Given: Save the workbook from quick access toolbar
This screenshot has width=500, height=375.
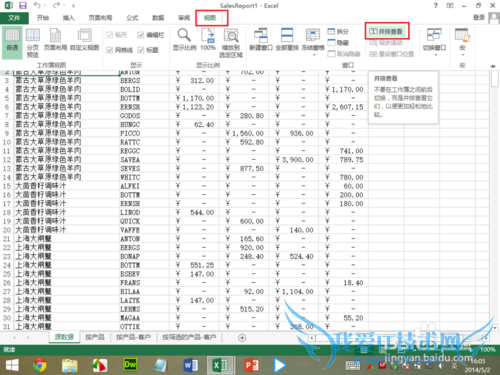Looking at the screenshot, I should [x=23, y=6].
